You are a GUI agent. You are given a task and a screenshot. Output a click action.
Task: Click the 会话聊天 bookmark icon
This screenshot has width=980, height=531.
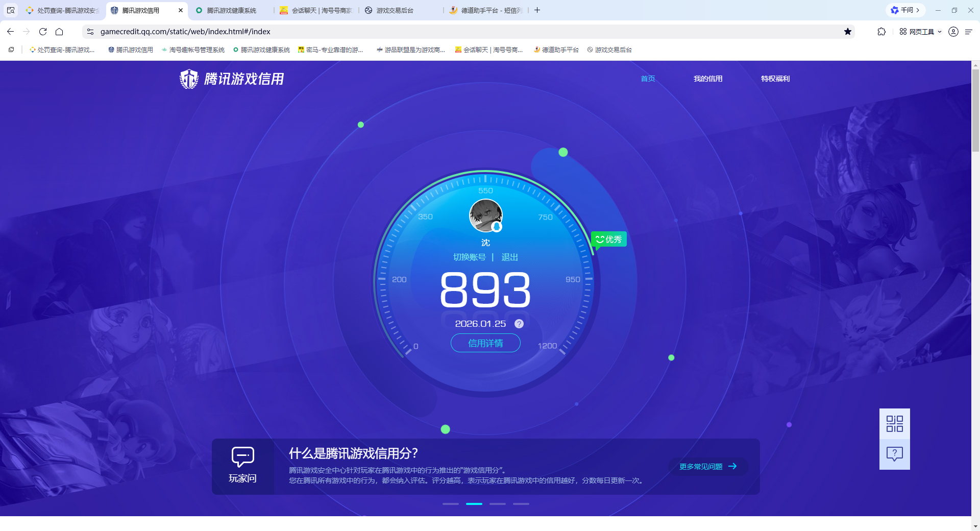[458, 50]
